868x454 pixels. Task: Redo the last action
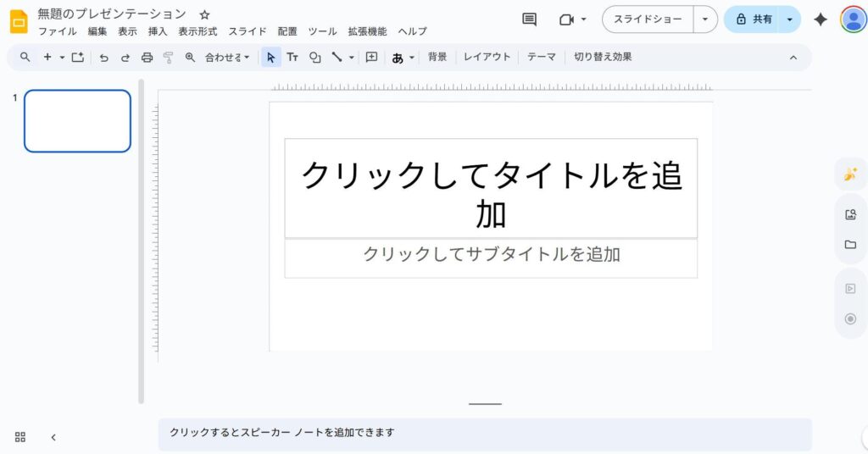[125, 58]
